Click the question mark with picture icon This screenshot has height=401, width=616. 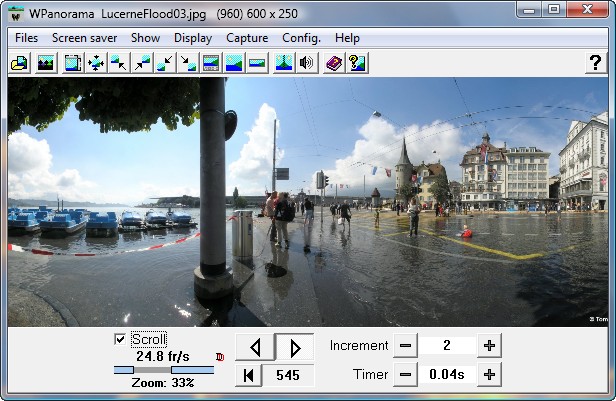[357, 63]
